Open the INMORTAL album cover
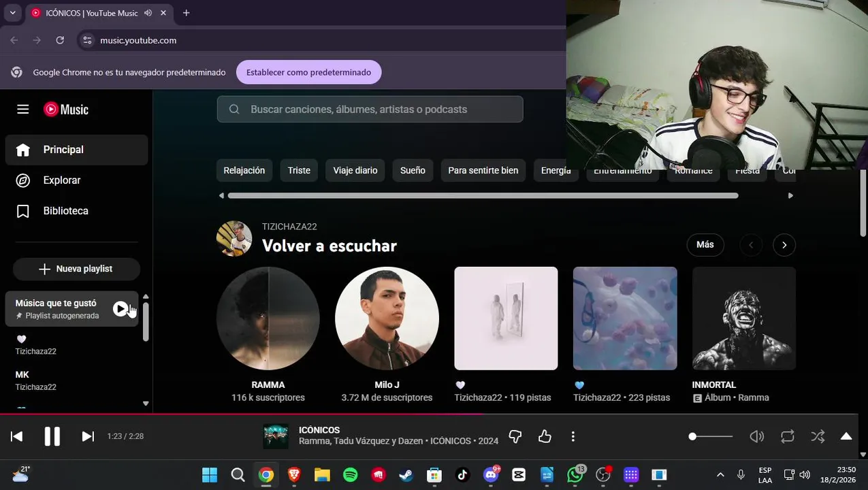The image size is (868, 490). (744, 318)
